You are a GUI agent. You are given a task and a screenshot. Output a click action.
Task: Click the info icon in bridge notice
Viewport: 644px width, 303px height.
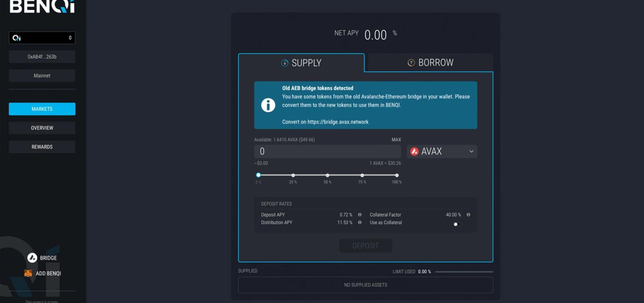tap(268, 105)
